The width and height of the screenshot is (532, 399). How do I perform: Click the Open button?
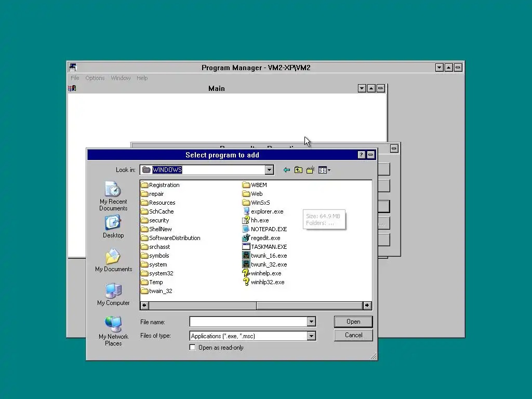(353, 322)
